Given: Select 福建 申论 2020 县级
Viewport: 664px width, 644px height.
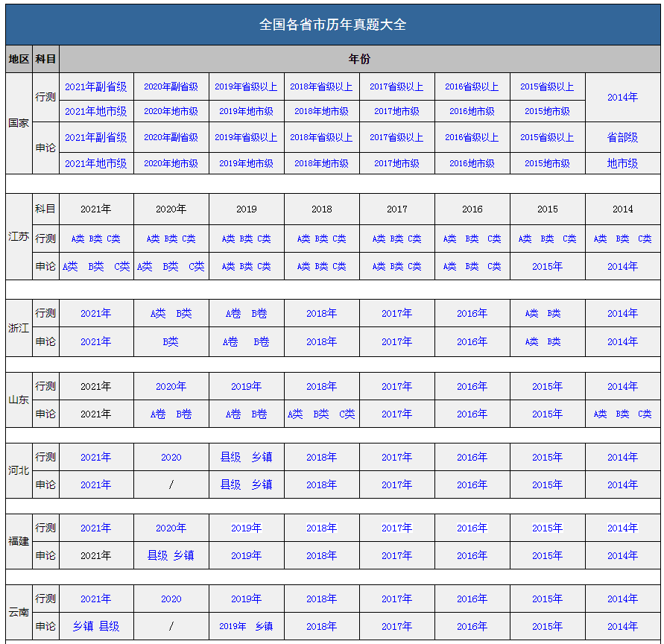Looking at the screenshot, I should tap(157, 555).
